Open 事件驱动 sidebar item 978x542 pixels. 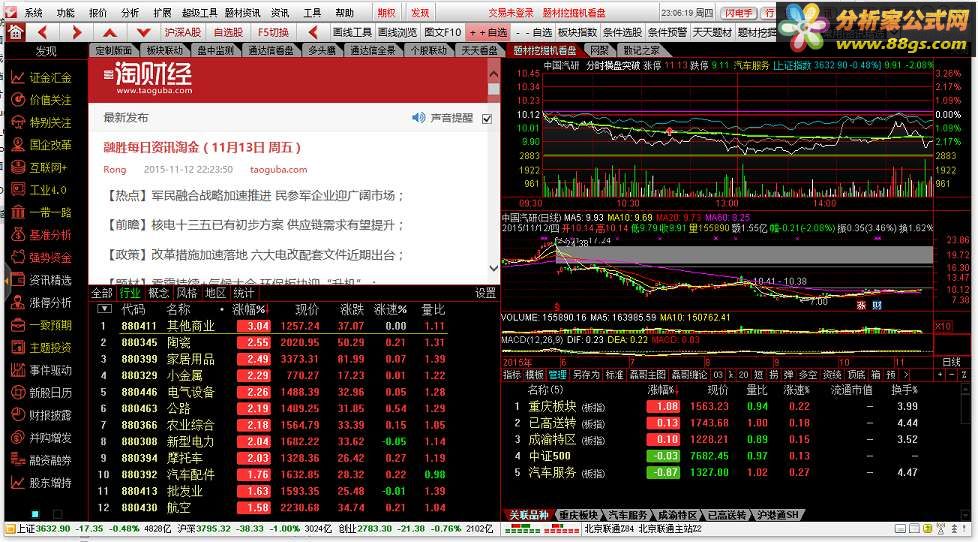coord(42,370)
